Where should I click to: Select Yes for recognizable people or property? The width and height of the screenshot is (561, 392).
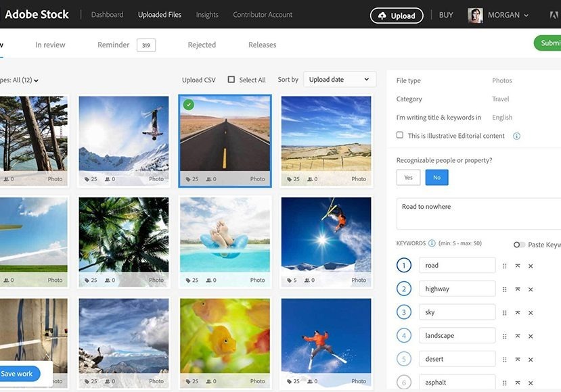point(408,178)
